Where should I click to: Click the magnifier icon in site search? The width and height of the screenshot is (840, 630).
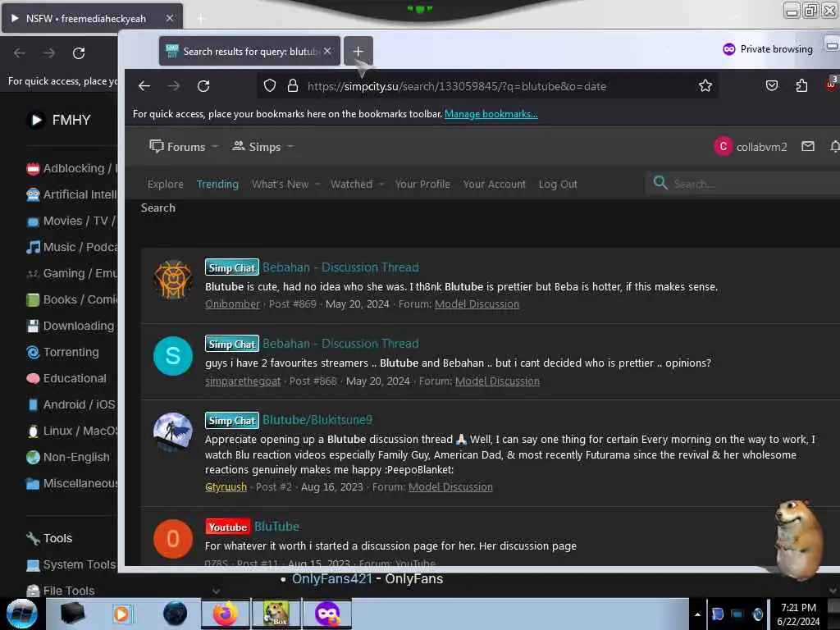pyautogui.click(x=660, y=183)
